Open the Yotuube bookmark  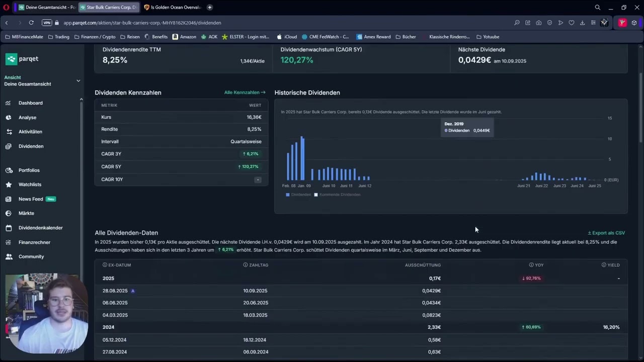(488, 37)
